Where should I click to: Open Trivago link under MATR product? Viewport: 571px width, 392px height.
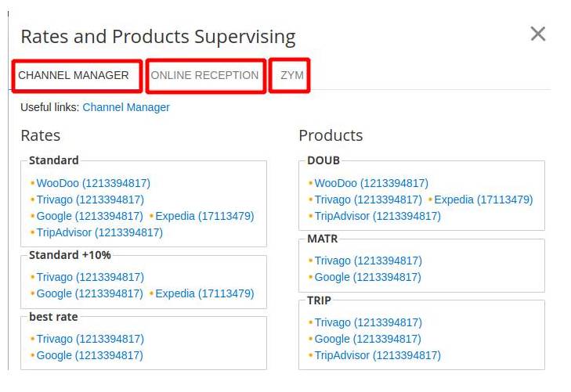368,261
